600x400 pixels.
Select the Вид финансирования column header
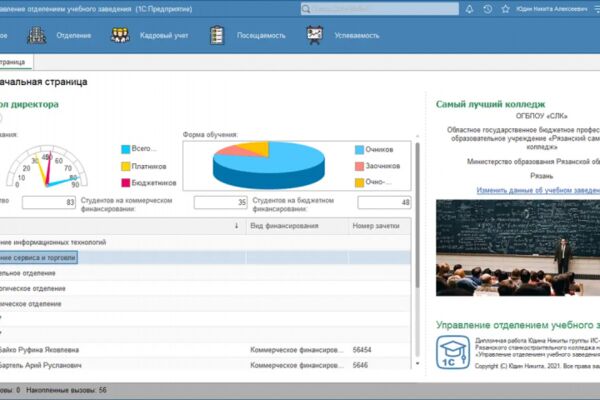tap(284, 226)
